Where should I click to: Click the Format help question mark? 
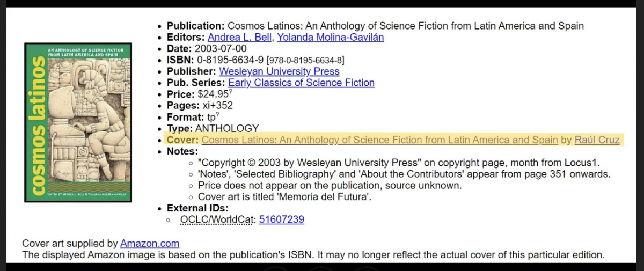point(217,114)
